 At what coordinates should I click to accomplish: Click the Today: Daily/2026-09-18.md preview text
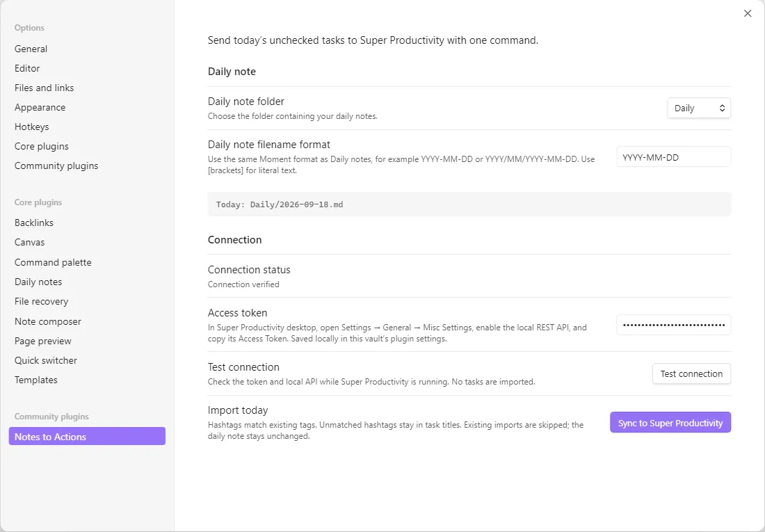pos(280,204)
